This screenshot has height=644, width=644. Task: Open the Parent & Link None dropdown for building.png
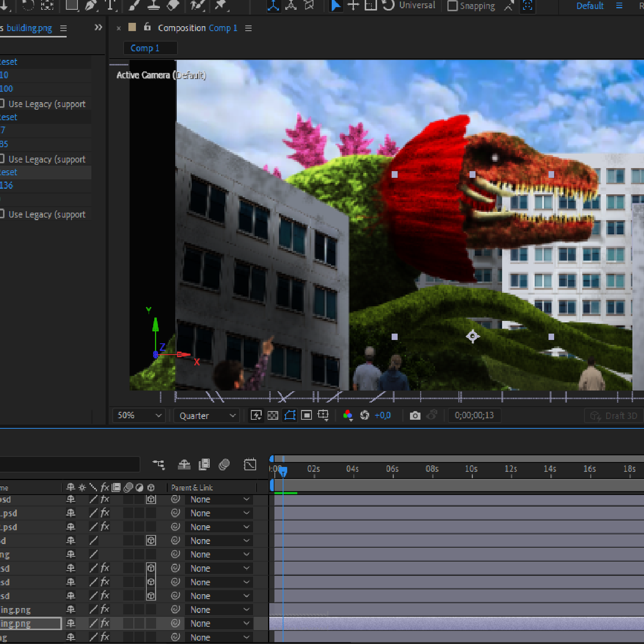(219, 623)
